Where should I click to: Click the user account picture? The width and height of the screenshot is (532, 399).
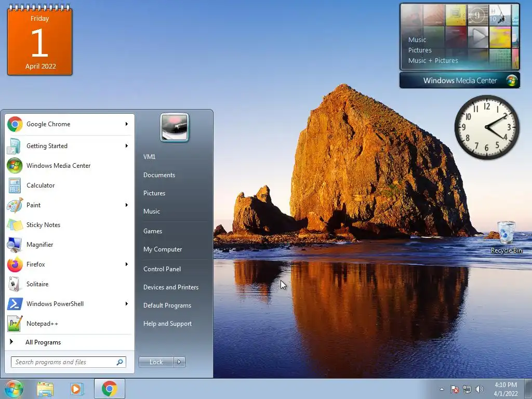tap(175, 127)
